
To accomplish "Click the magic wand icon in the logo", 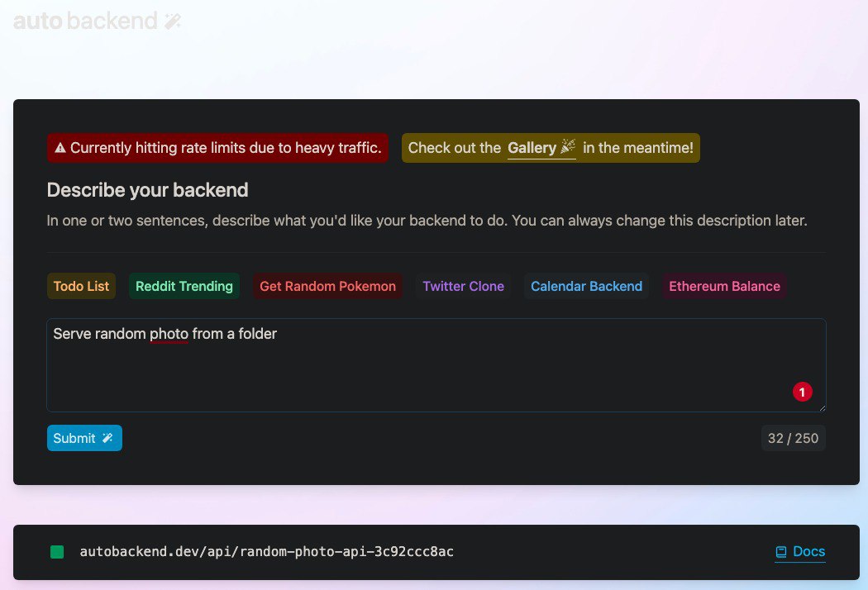I will 172,21.
